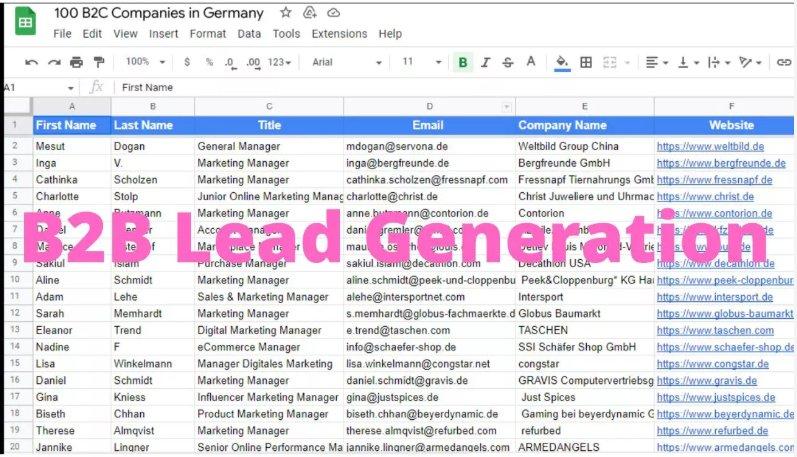Open the Tools menu
The image size is (797, 457).
[x=286, y=34]
